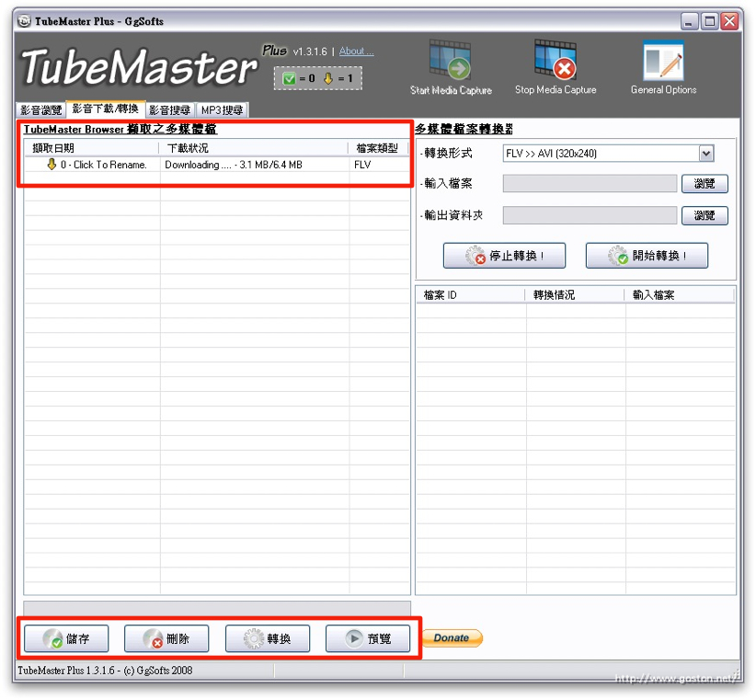Click 瀏覽 button for 輸入檔案
Screen dimensions: 756x700
(704, 184)
